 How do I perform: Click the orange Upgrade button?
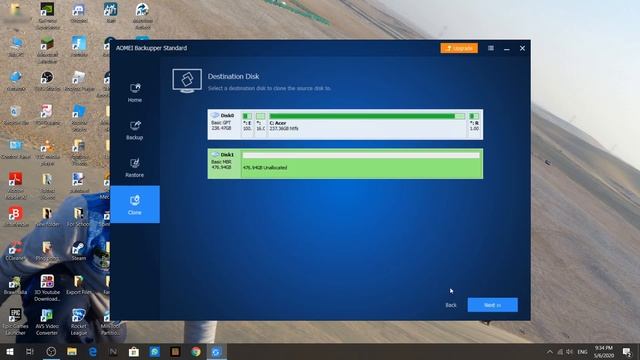459,48
